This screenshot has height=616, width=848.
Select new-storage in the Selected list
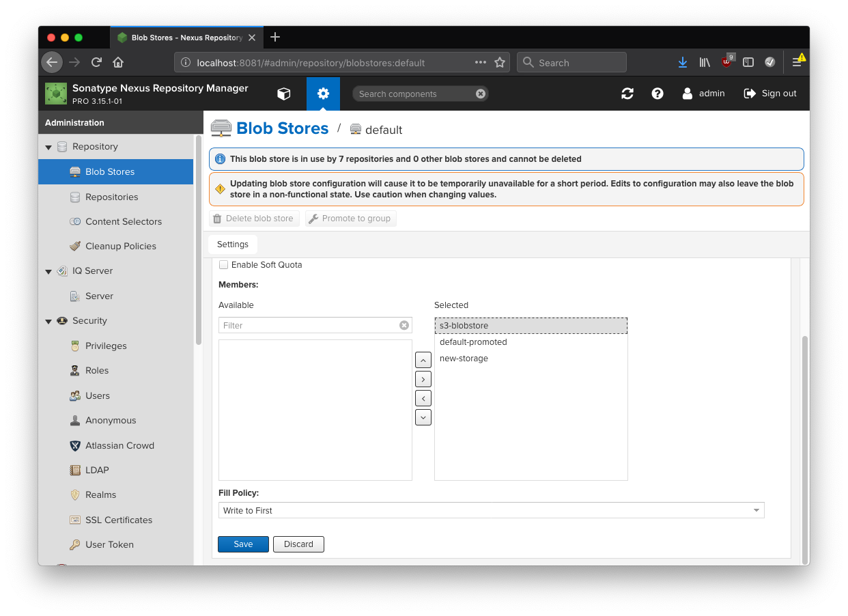[531, 359]
